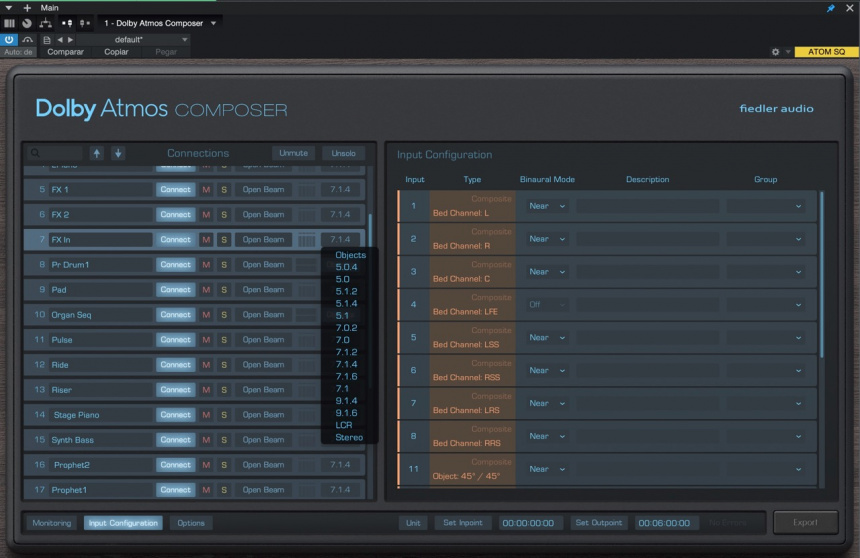
Task: Pin the plug-in window
Action: (830, 8)
